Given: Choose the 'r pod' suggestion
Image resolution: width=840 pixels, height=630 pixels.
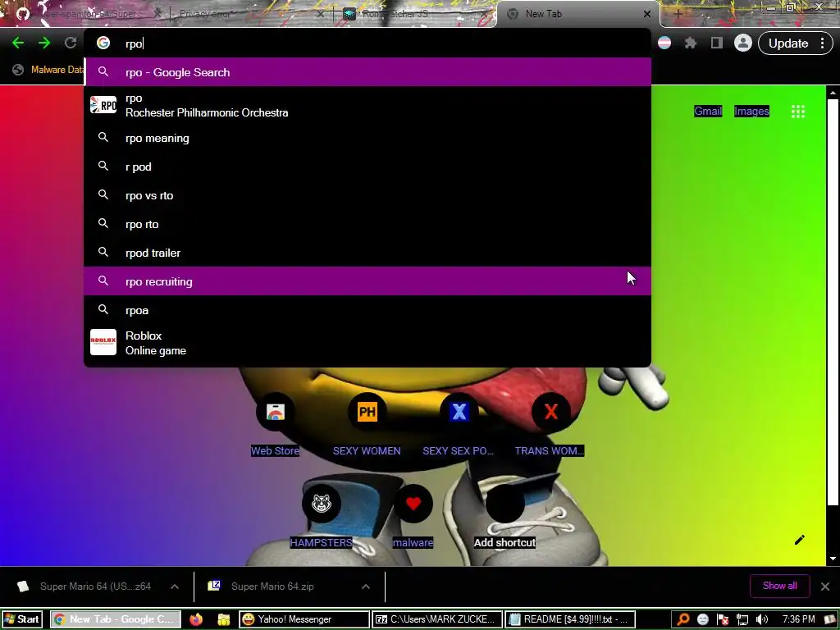Looking at the screenshot, I should pos(367,167).
